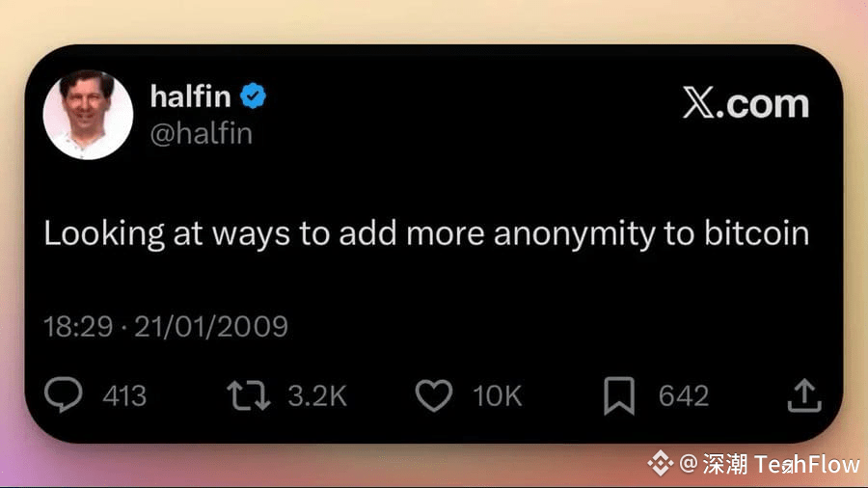Bookmark the tweet using the bookmark icon
Viewport: 868px width, 488px height.
pos(619,395)
